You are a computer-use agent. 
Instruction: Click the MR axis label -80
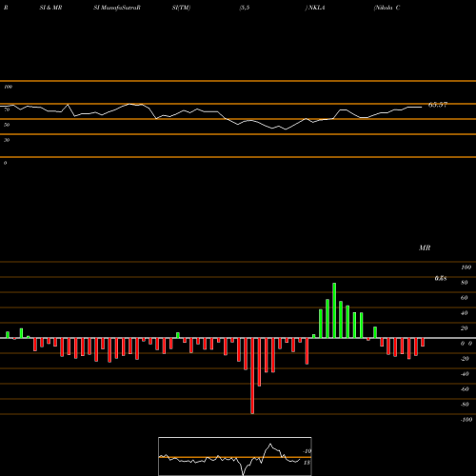pos(465,405)
